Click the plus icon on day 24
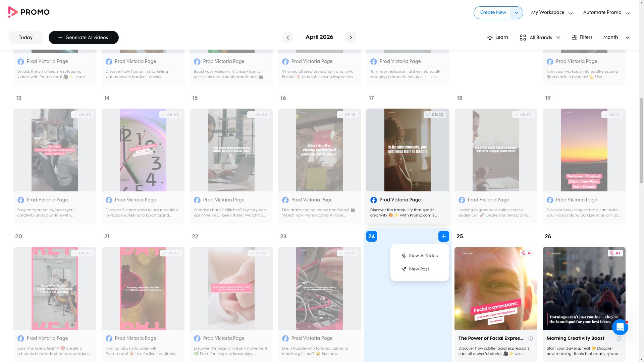The image size is (644, 362). click(443, 236)
